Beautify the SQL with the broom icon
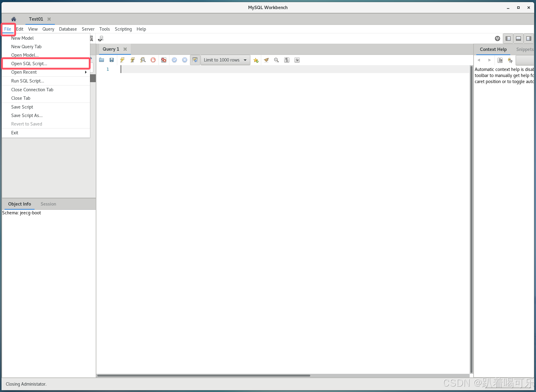This screenshot has width=536, height=392. pos(266,60)
